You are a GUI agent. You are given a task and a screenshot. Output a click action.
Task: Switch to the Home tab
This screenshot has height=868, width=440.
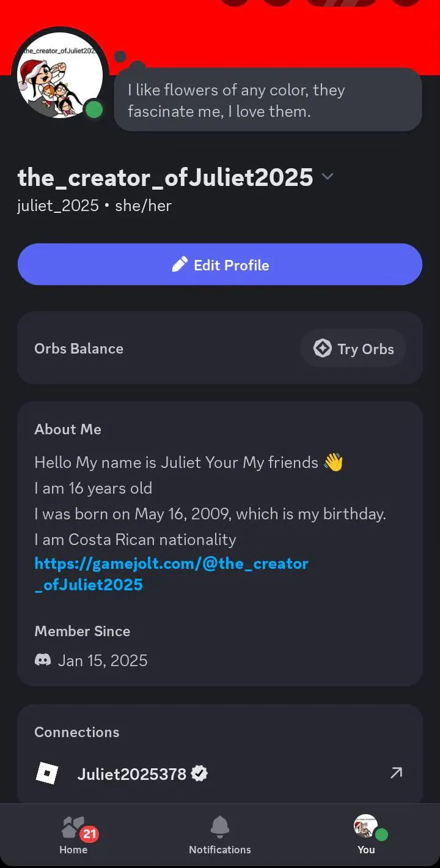73,837
